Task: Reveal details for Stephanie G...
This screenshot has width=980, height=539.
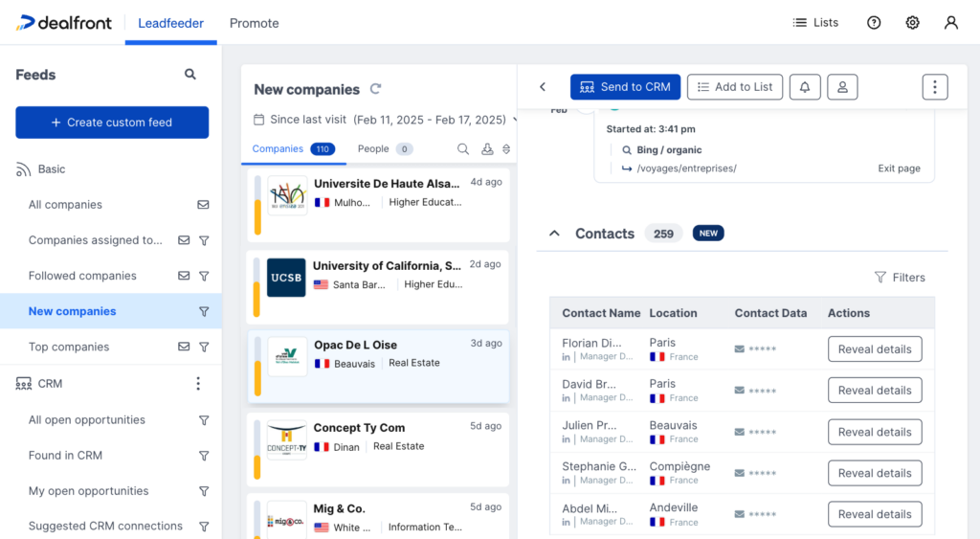Action: pyautogui.click(x=875, y=473)
